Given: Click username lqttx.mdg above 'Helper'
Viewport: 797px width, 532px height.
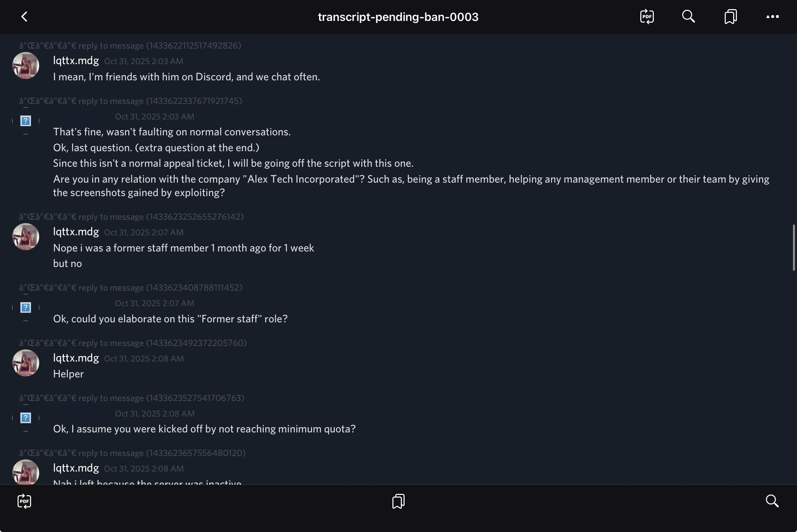Looking at the screenshot, I should pyautogui.click(x=76, y=358).
